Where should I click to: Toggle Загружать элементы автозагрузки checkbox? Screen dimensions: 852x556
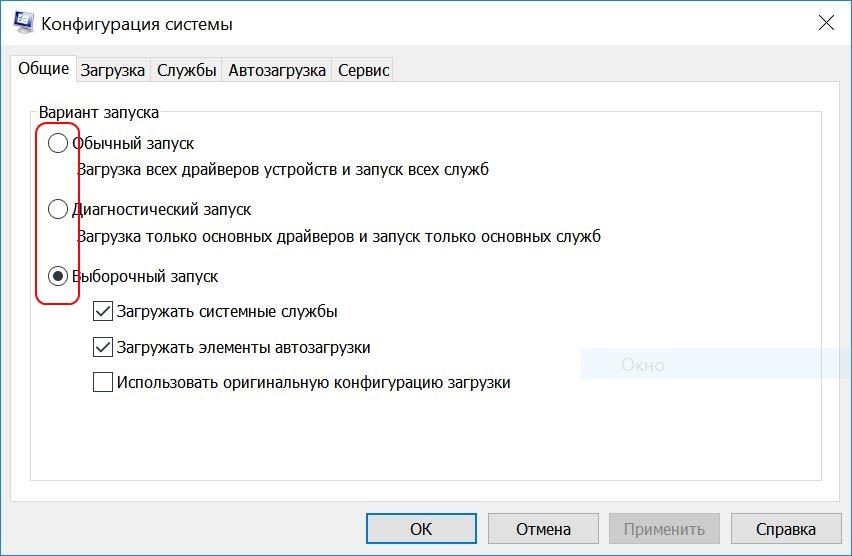pyautogui.click(x=102, y=348)
